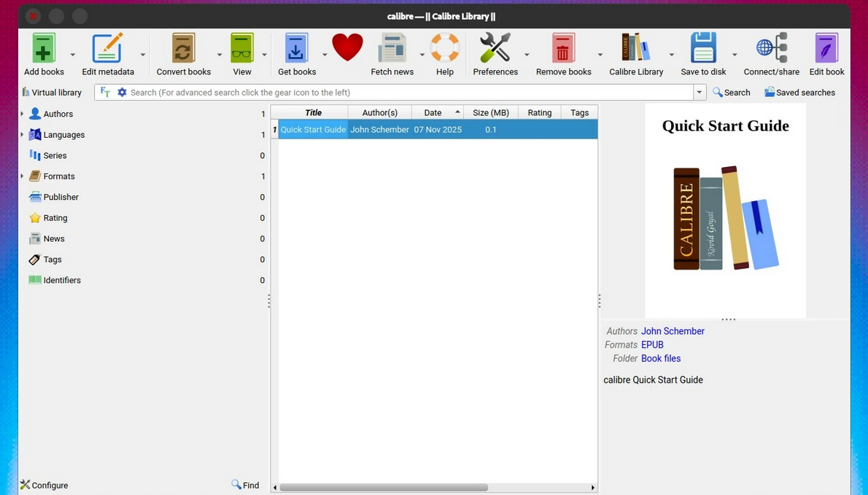
Task: Click the Save to disk icon
Action: click(703, 50)
